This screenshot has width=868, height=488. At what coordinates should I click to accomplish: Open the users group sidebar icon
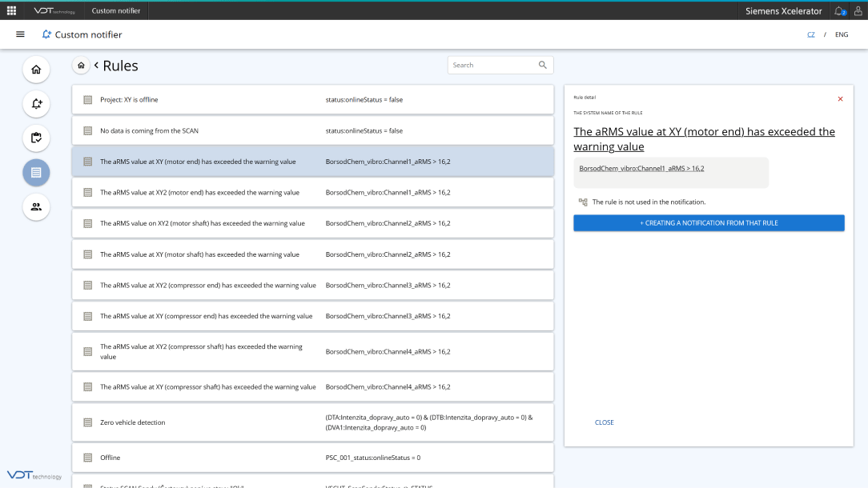click(x=37, y=207)
